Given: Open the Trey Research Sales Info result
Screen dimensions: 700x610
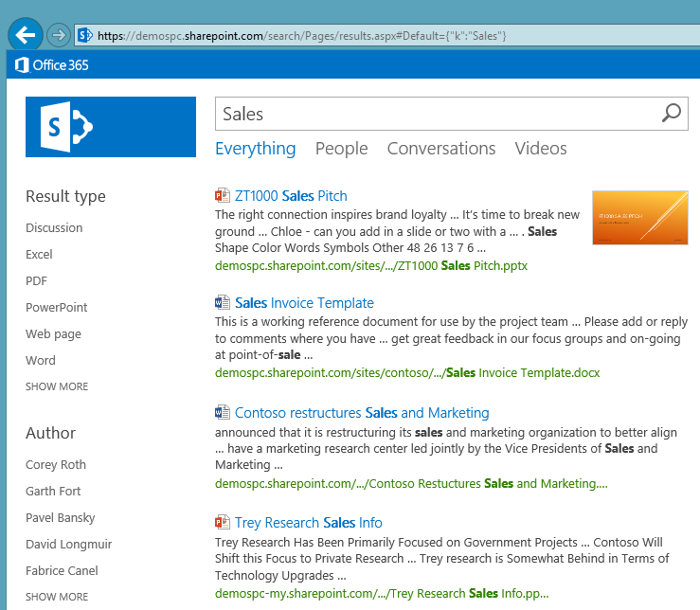Looking at the screenshot, I should pos(309,523).
